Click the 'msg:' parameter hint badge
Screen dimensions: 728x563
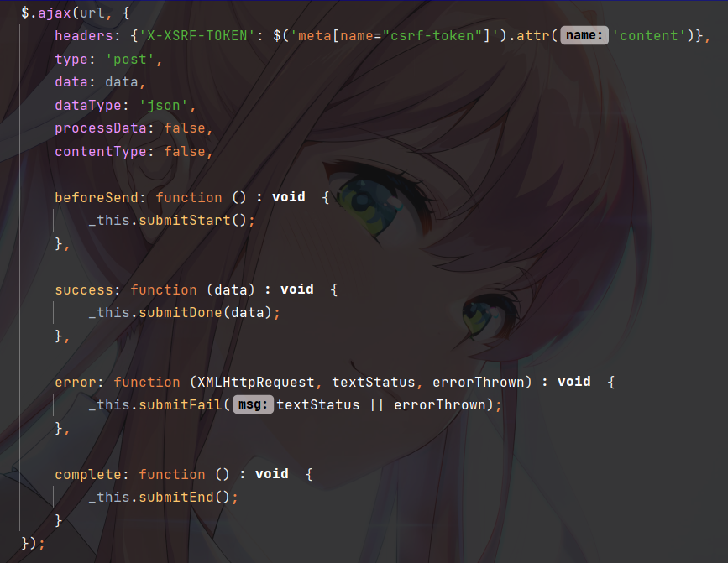point(253,405)
